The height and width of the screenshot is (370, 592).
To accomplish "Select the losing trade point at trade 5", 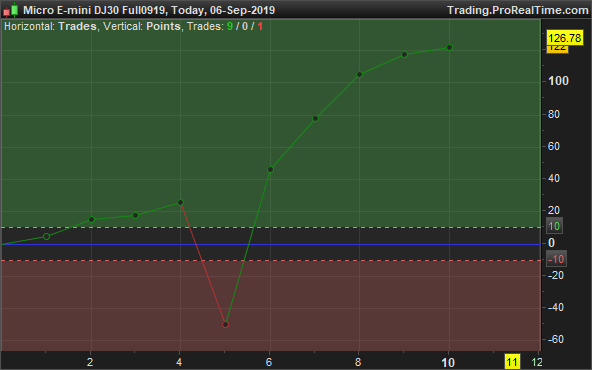I will tap(225, 324).
